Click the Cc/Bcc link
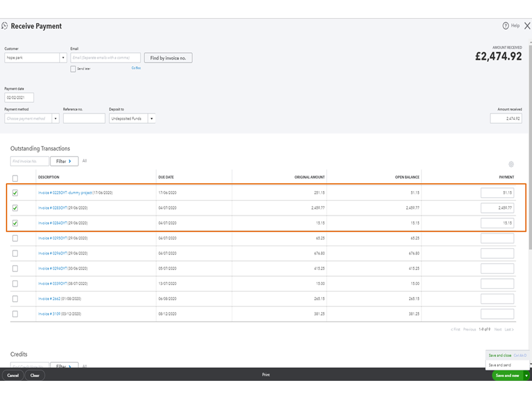The height and width of the screenshot is (399, 532). coord(136,68)
